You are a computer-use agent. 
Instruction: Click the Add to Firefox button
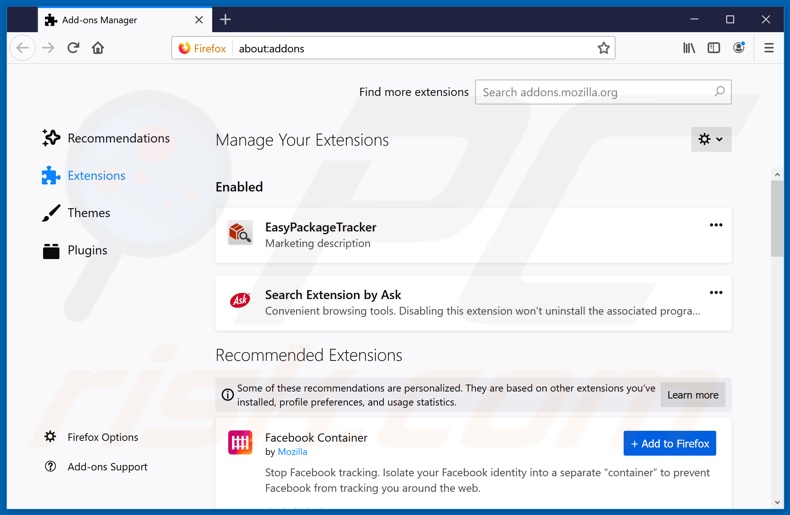point(670,443)
